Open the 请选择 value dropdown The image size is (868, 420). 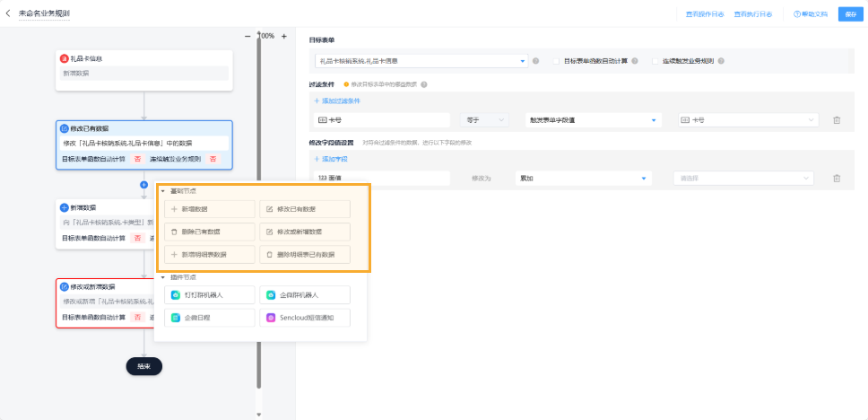pyautogui.click(x=744, y=178)
